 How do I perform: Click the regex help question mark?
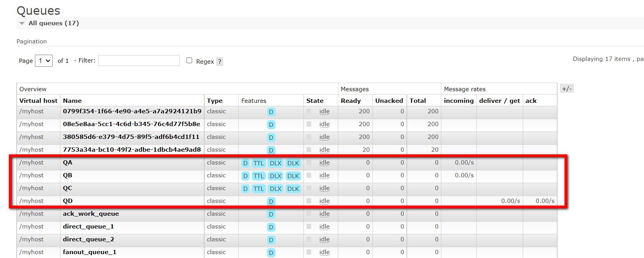[x=219, y=61]
